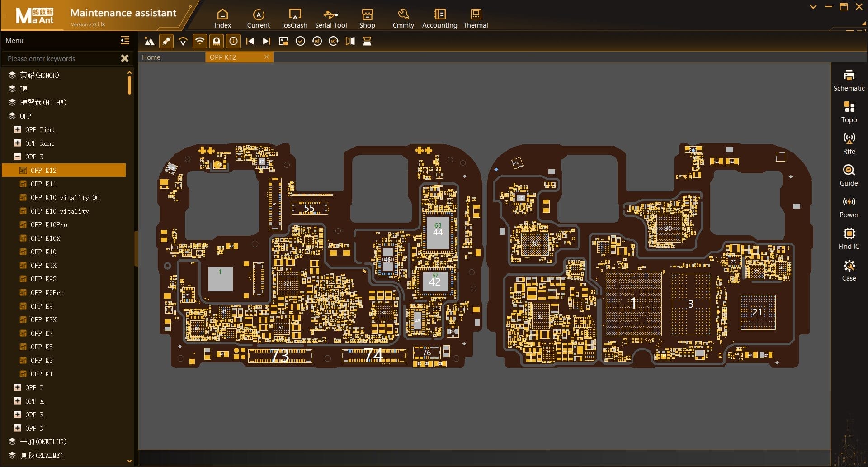868x467 pixels.
Task: Toggle the info display button
Action: tap(233, 42)
